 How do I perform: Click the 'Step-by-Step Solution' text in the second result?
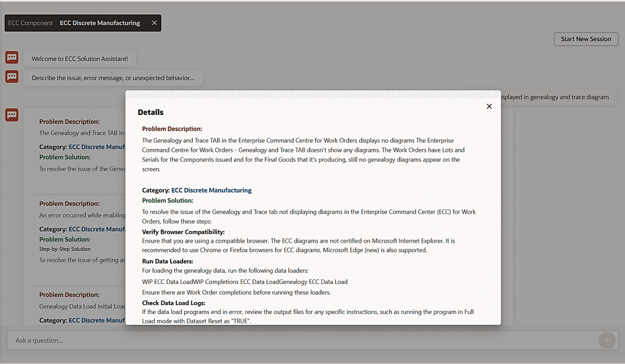point(65,249)
